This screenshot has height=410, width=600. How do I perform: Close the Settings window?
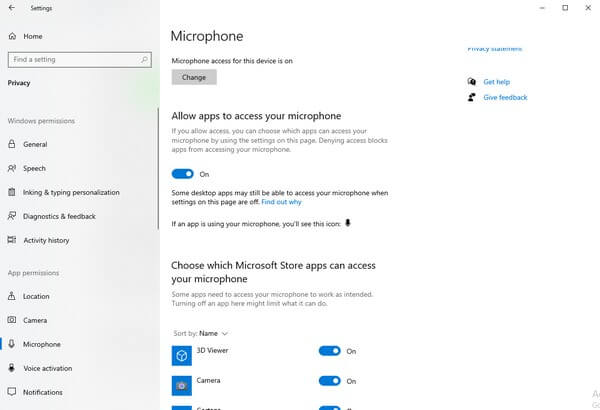(x=588, y=8)
